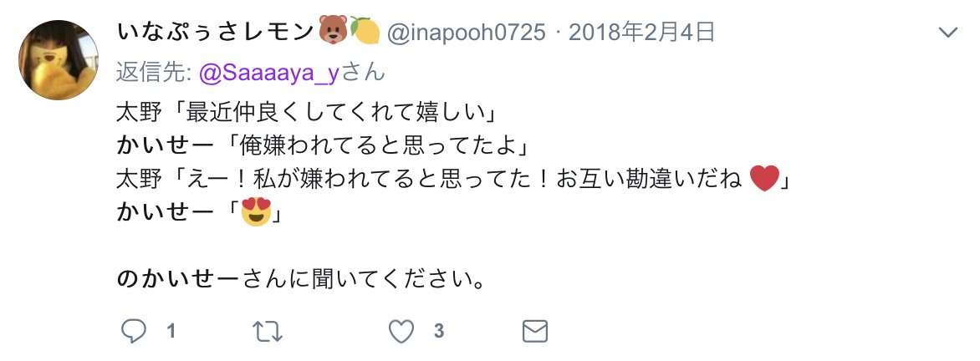
Task: Click the red heart emoji in tweet
Action: pyautogui.click(x=763, y=180)
